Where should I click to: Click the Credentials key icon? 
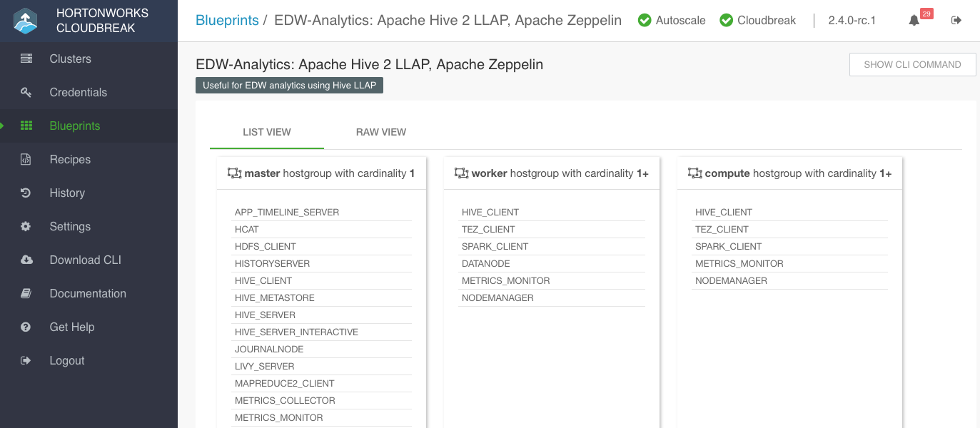(x=26, y=92)
